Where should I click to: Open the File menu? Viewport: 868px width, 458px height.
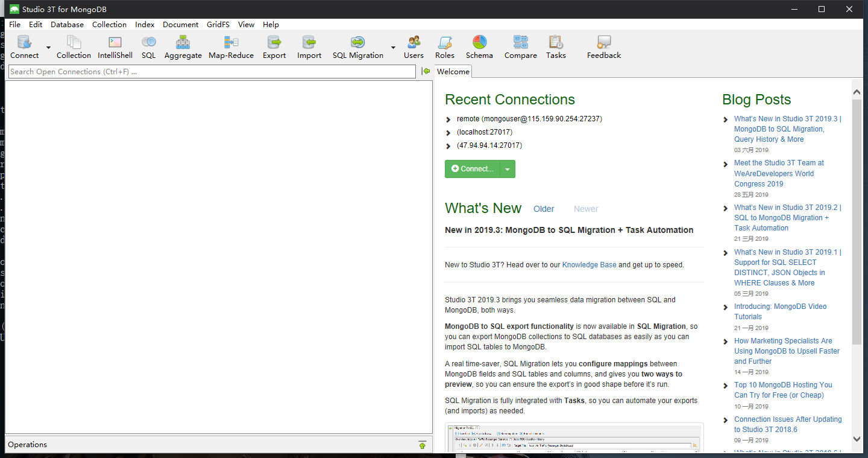pyautogui.click(x=14, y=25)
